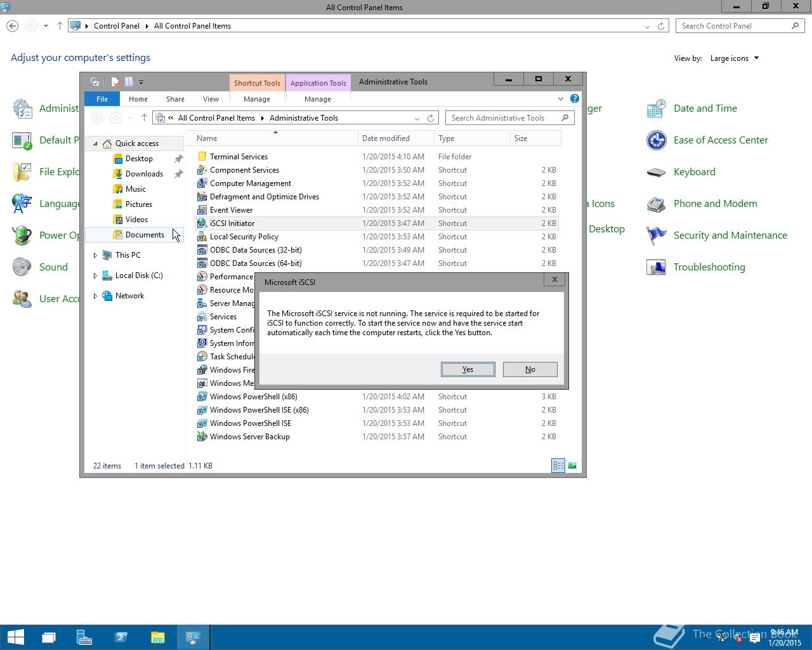This screenshot has height=650, width=812.
Task: Switch to the Share ribbon tab
Action: (175, 98)
